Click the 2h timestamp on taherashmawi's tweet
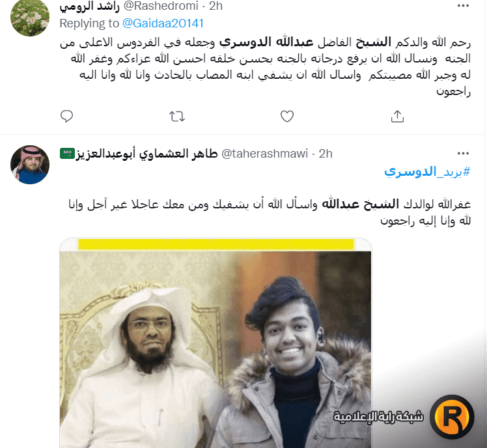Image resolution: width=487 pixels, height=448 pixels. click(326, 154)
